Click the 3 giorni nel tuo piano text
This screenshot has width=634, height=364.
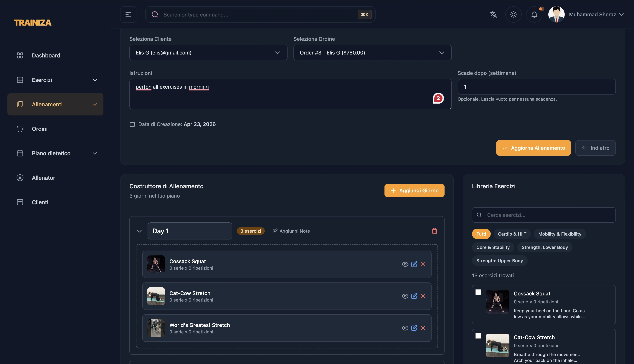tap(154, 196)
